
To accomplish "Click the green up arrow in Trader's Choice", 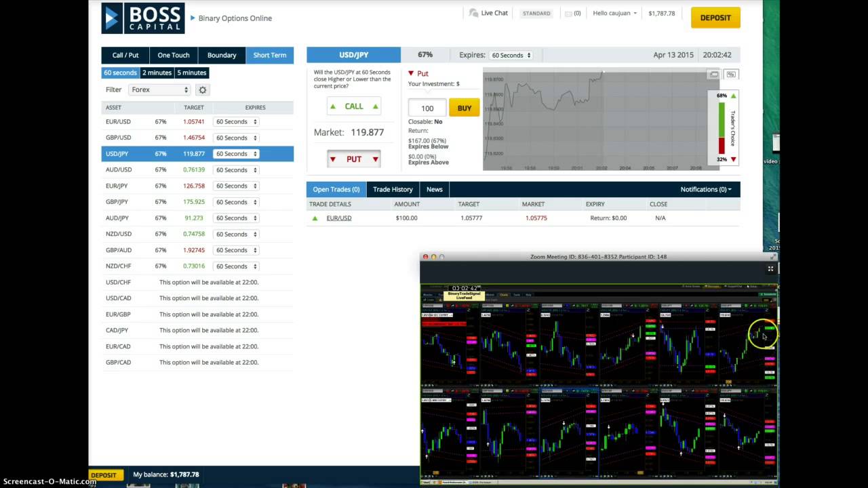I will point(733,96).
